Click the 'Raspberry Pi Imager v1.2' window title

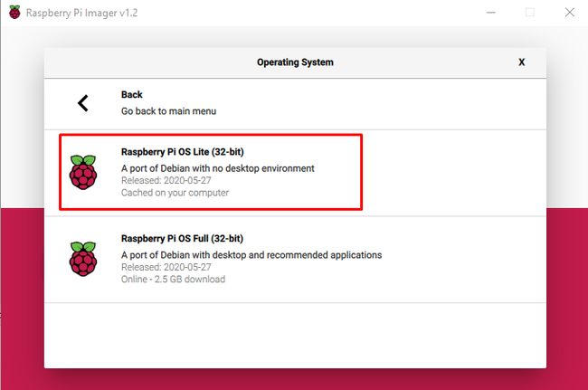coord(81,13)
